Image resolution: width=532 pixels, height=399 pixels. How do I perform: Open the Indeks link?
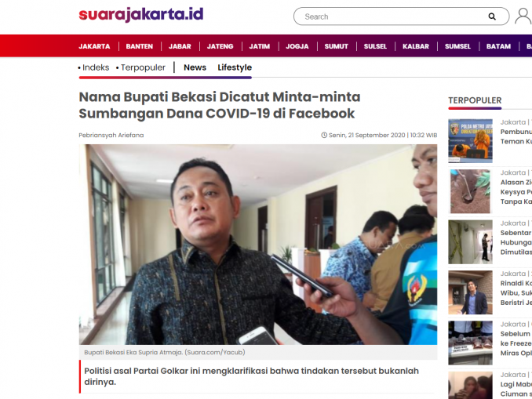pyautogui.click(x=96, y=67)
